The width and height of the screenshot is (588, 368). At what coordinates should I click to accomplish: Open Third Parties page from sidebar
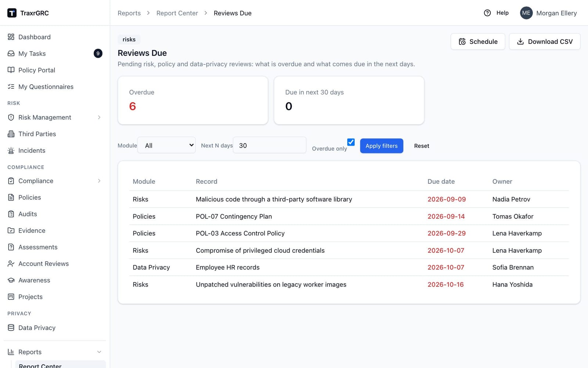tap(55, 134)
